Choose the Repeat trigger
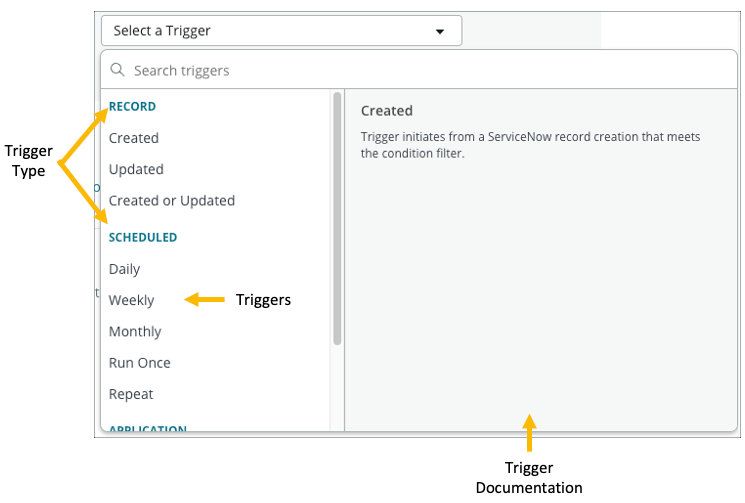Screen dimensions: 745x503 131,394
